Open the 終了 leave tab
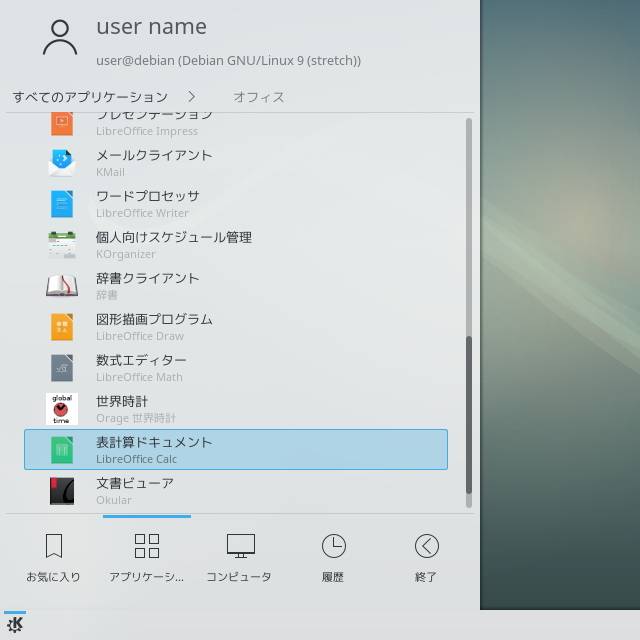Image resolution: width=640 pixels, height=640 pixels. pyautogui.click(x=426, y=557)
